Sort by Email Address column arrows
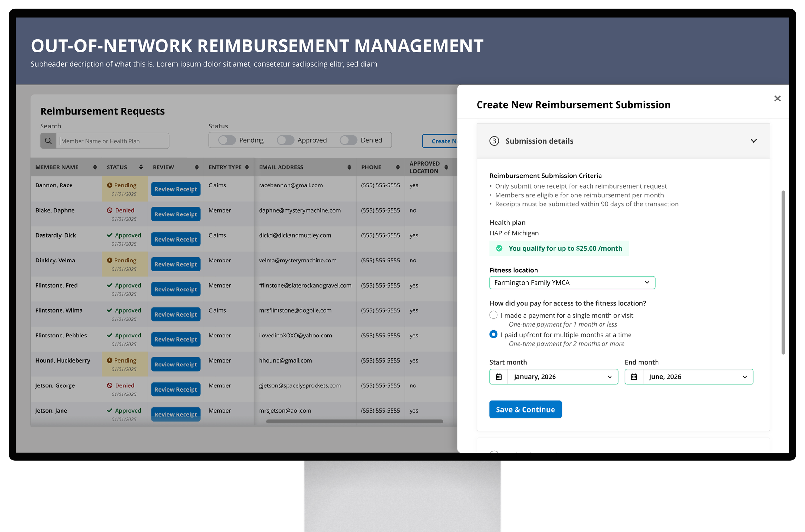Image resolution: width=805 pixels, height=532 pixels. (349, 167)
